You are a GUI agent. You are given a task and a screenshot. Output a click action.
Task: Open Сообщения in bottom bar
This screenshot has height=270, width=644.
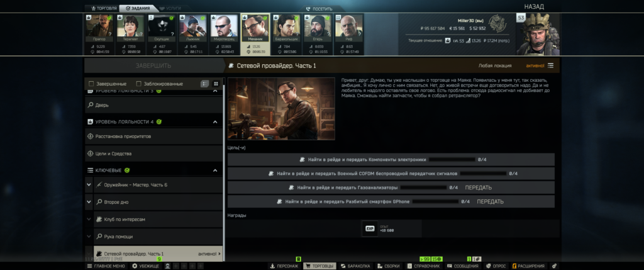point(462,266)
